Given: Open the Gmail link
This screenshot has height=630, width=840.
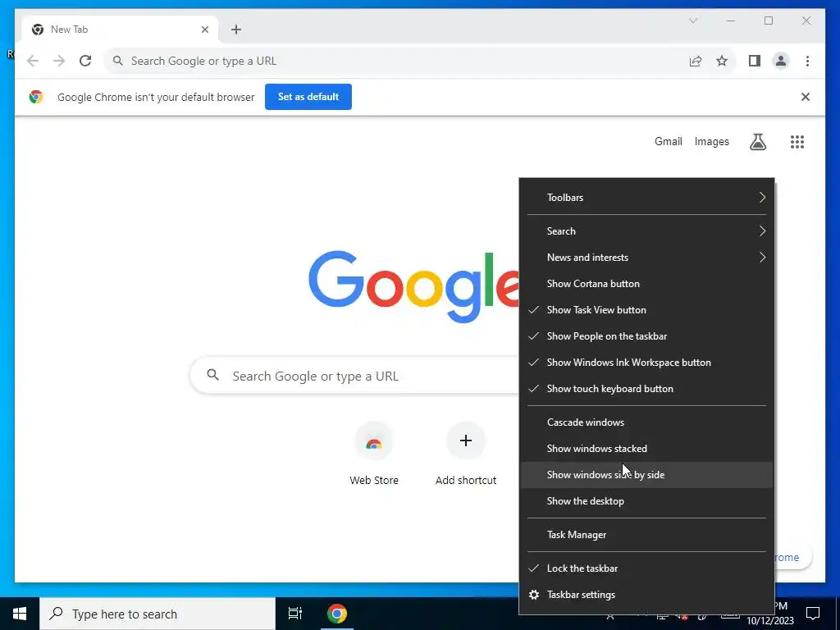Looking at the screenshot, I should pos(668,142).
